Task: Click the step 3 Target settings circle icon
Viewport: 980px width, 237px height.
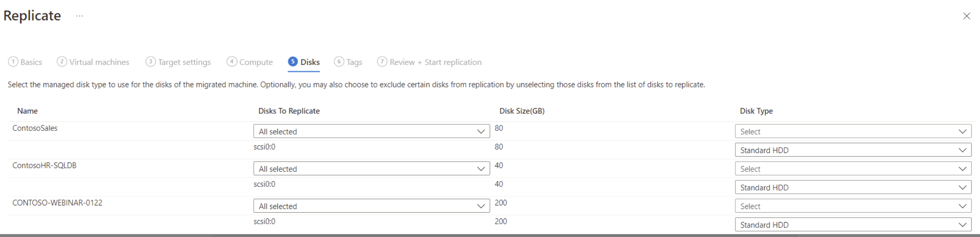Action: coord(150,61)
